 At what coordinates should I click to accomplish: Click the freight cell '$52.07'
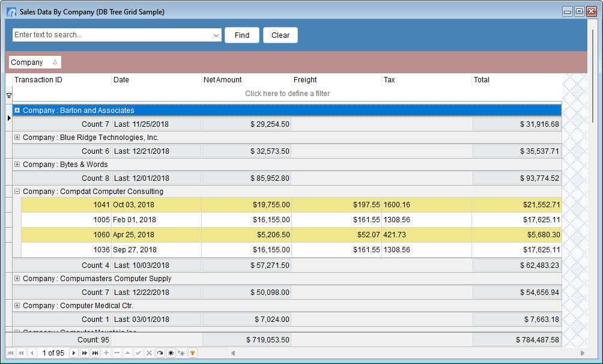point(336,235)
